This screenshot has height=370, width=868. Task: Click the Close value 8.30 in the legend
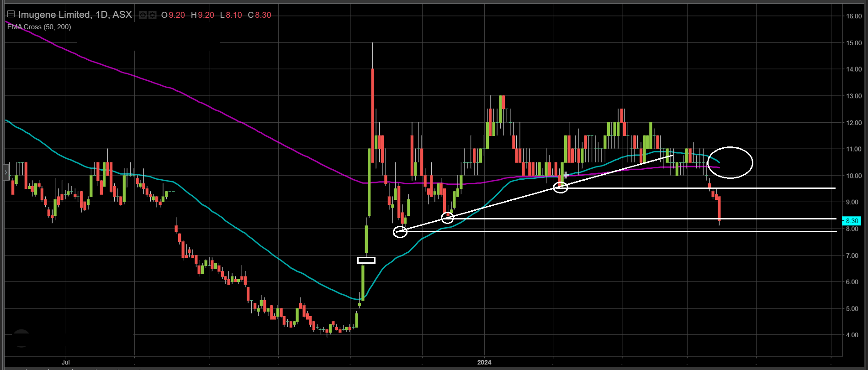tap(263, 15)
